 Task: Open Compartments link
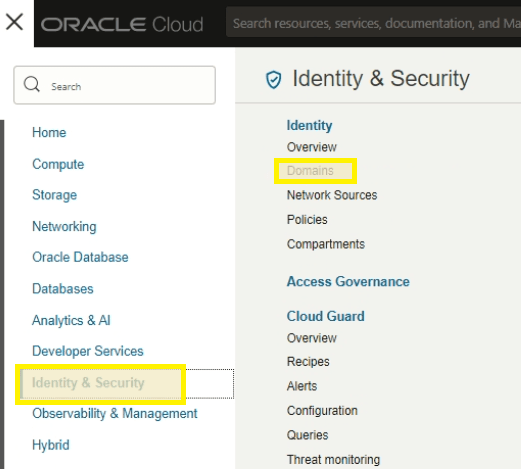[326, 244]
